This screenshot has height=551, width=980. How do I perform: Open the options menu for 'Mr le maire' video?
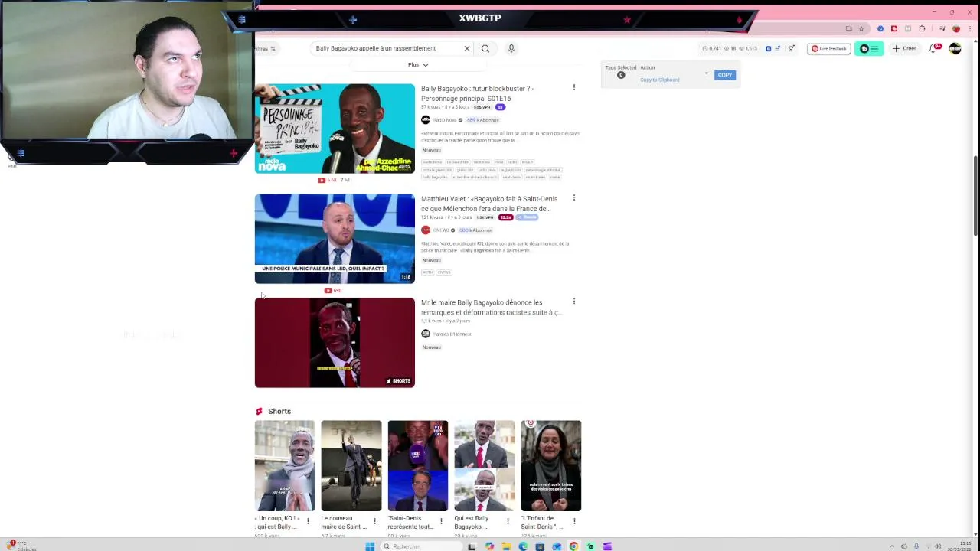click(574, 302)
